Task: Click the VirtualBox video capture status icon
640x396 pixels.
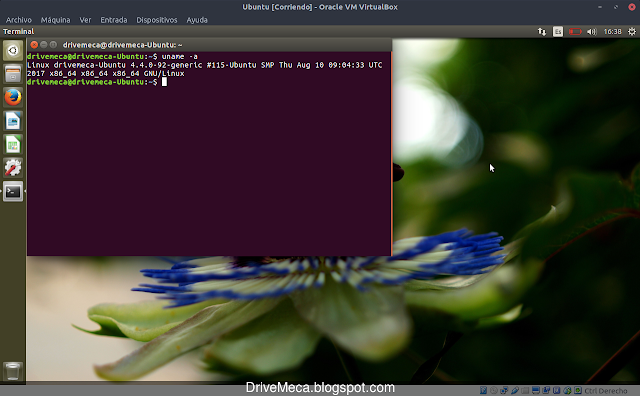Action: point(546,390)
